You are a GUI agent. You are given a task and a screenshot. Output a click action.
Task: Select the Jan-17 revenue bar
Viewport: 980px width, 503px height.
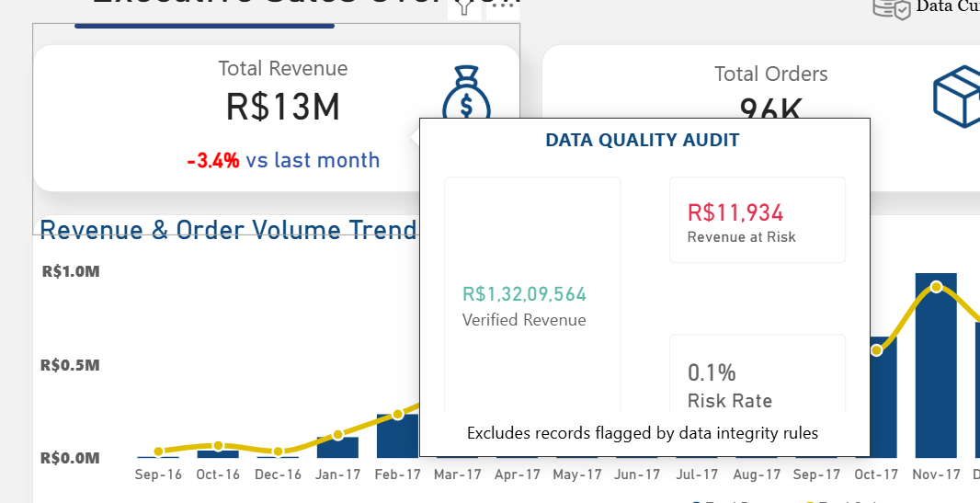(337, 448)
